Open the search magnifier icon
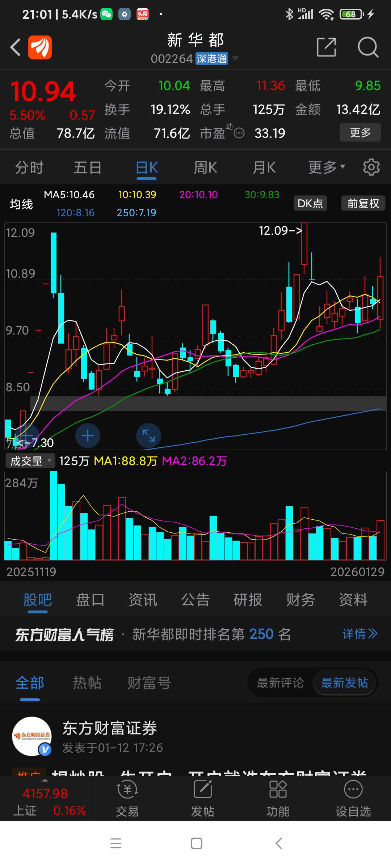Image resolution: width=391 pixels, height=868 pixels. [368, 47]
